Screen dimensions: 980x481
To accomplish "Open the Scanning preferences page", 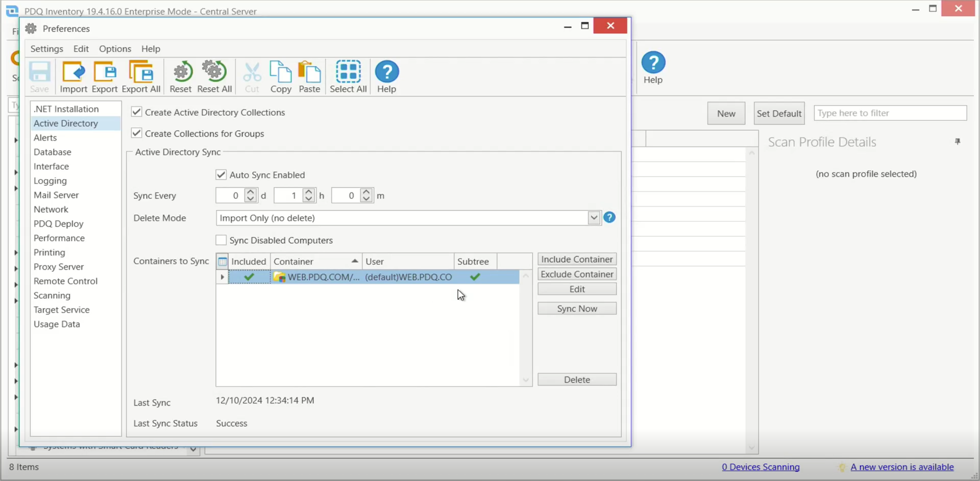I will pyautogui.click(x=76, y=295).
